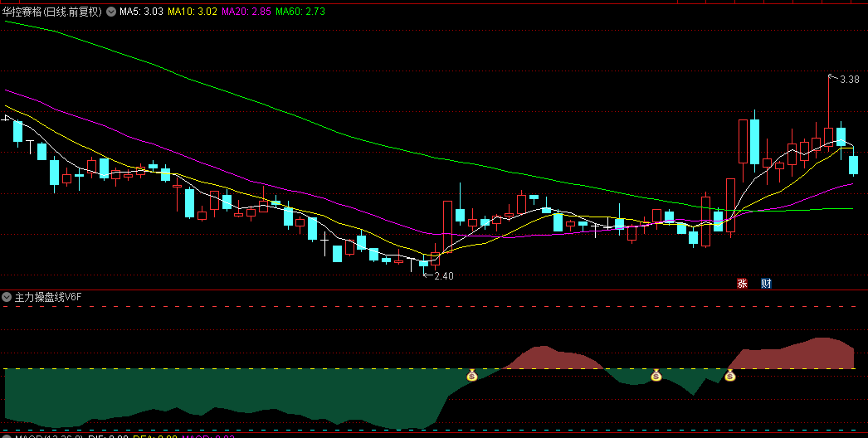This screenshot has width=868, height=438.
Task: Collapse the 主力操盘线V6F indicator panel chevron
Action: [x=7, y=297]
